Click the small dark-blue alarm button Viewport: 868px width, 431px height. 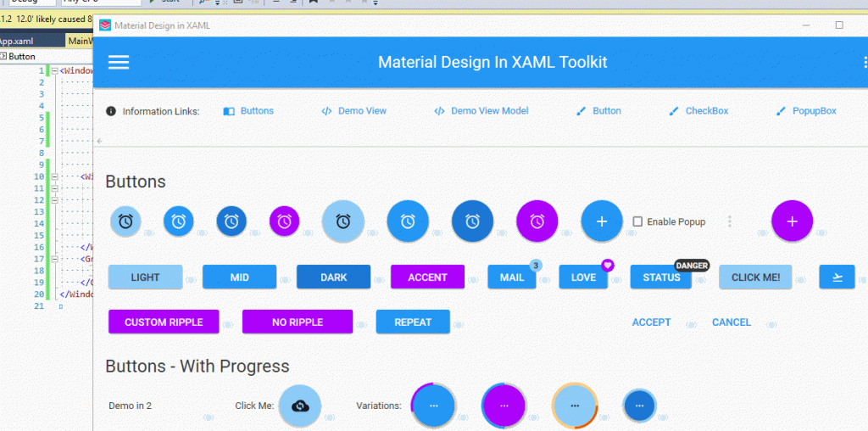point(231,221)
